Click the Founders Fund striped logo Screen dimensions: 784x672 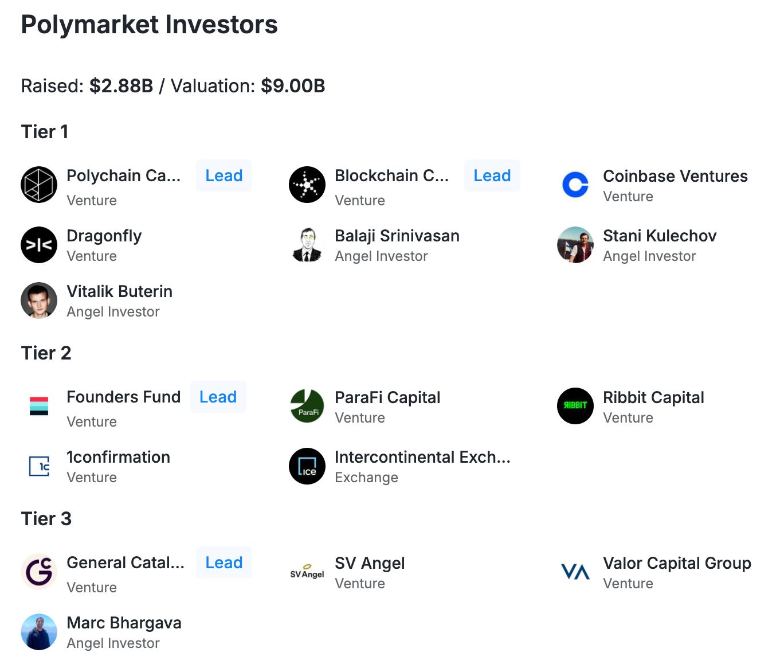coord(39,406)
